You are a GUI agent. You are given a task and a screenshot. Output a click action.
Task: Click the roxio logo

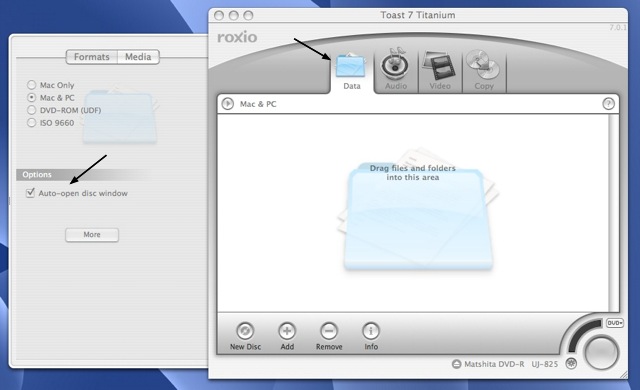237,37
